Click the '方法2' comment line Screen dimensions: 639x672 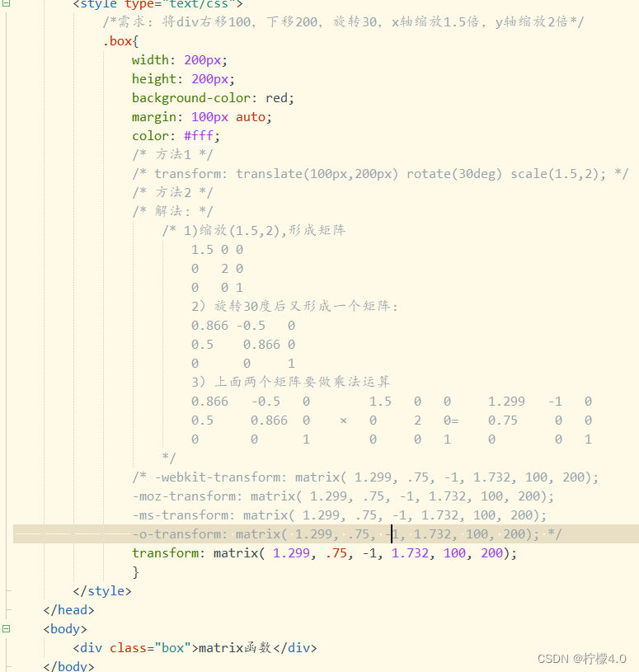point(172,192)
